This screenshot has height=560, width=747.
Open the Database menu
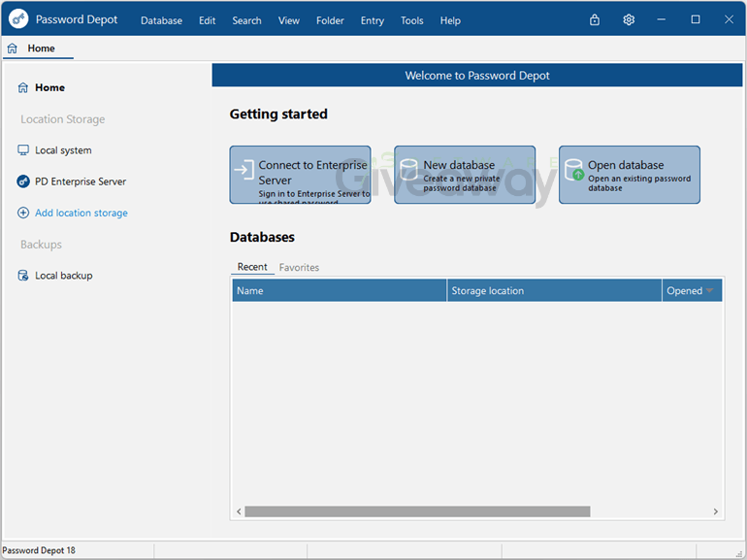[x=161, y=20]
